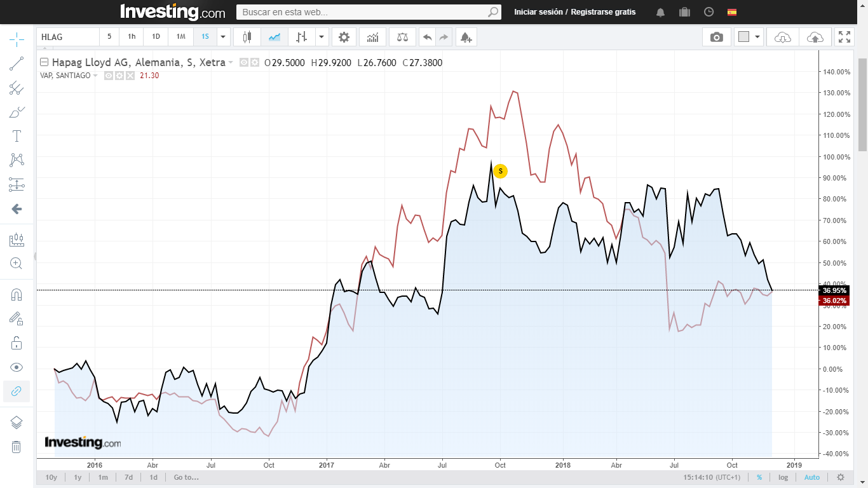Screen dimensions: 868x488
Task: Switch to the 1y date range
Action: point(78,477)
